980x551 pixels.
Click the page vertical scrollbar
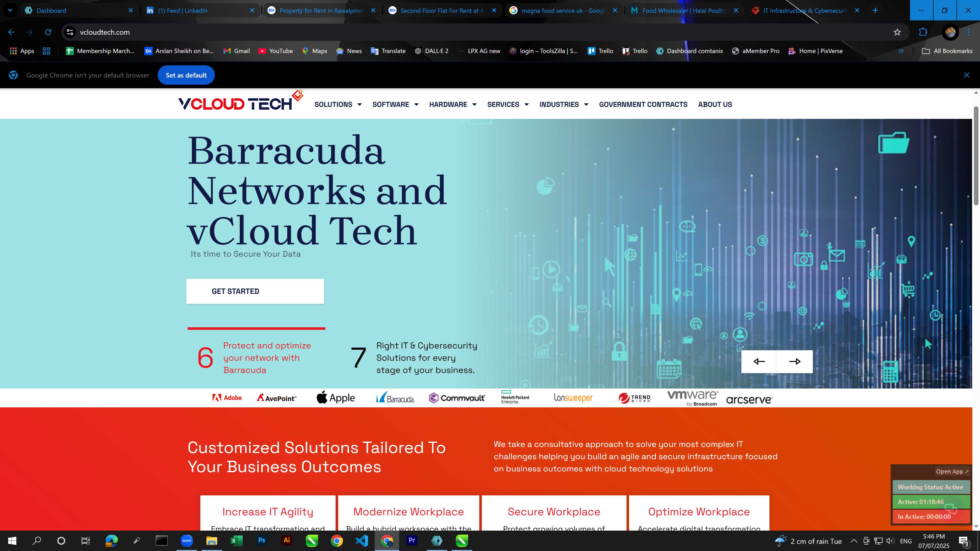976,156
